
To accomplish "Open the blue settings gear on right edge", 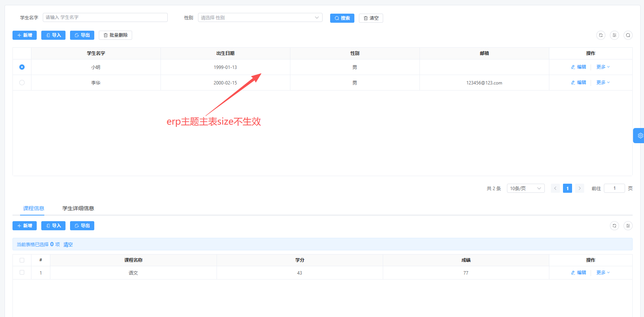I will [x=640, y=136].
